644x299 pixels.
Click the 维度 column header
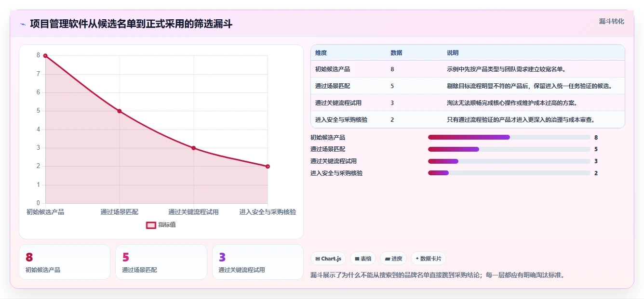[321, 53]
